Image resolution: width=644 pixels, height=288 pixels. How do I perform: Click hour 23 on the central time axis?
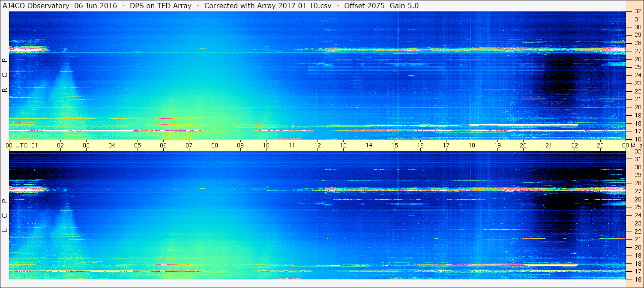(600, 145)
